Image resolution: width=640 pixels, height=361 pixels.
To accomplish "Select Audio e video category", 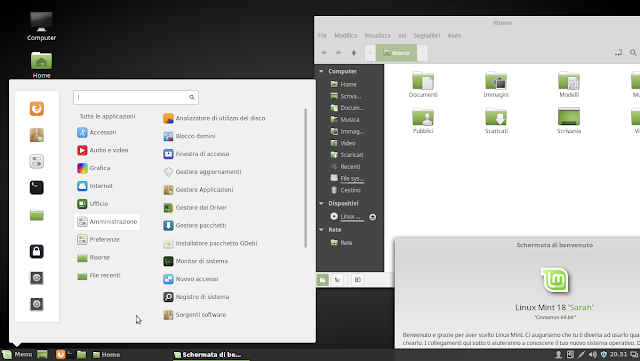I will coord(103,150).
